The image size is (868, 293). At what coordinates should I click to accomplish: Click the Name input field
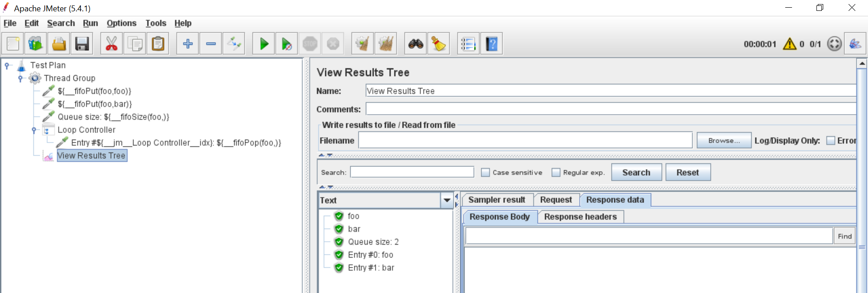611,91
